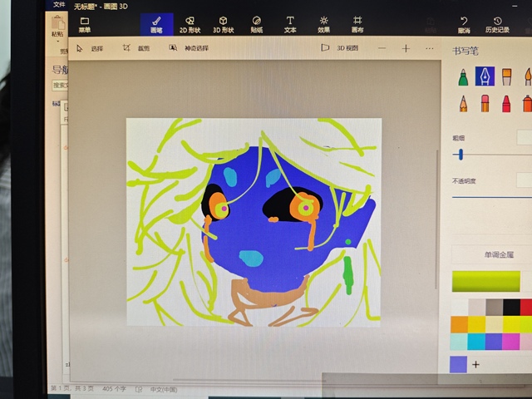Click the Crop (裁剪) button

coord(137,48)
